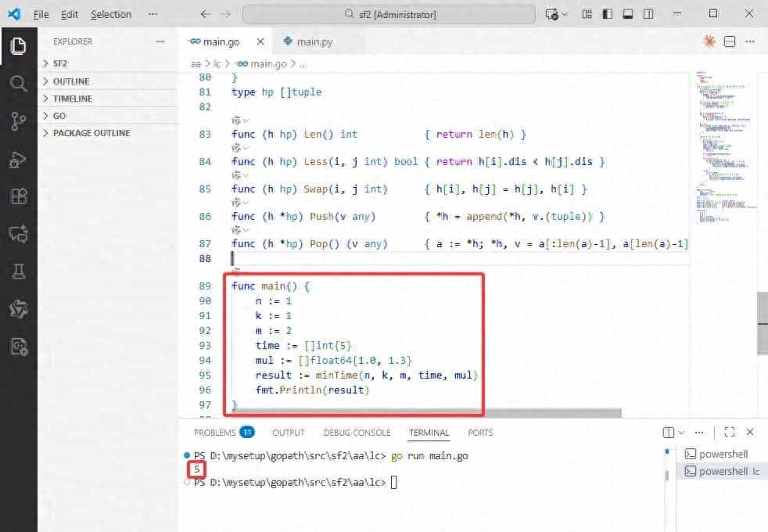Image resolution: width=768 pixels, height=532 pixels.
Task: Switch to the PROBLEMS panel tab
Action: 224,433
